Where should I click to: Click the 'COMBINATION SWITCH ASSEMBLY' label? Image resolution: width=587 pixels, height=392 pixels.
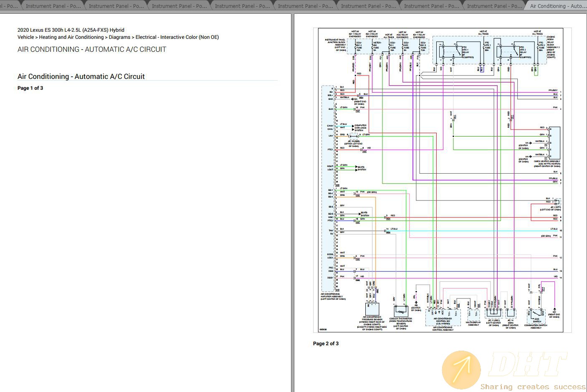tap(536, 326)
